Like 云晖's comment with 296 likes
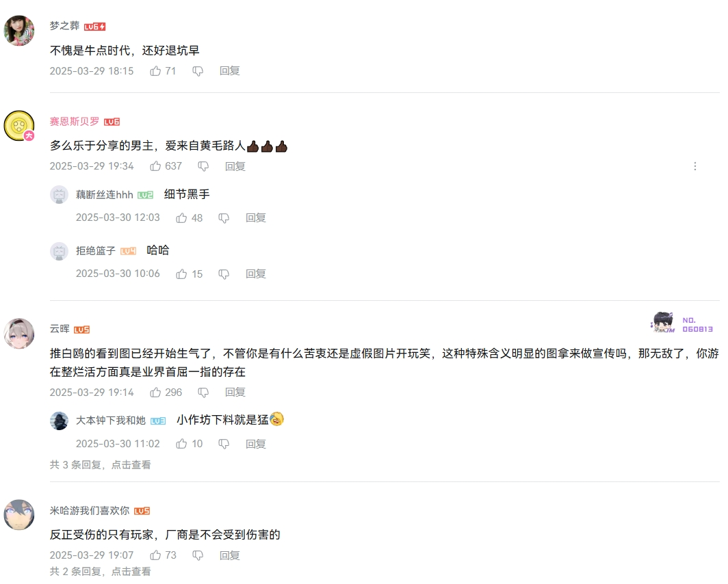 [155, 393]
